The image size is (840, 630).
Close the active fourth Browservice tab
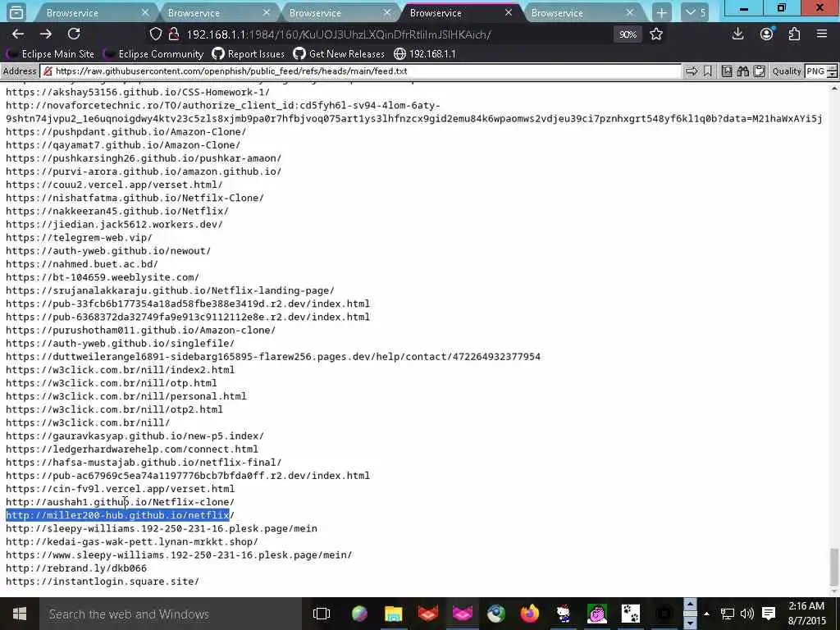coord(509,12)
